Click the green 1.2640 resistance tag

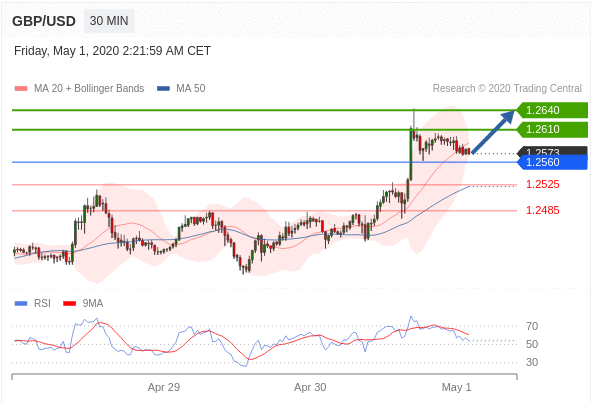coord(552,110)
